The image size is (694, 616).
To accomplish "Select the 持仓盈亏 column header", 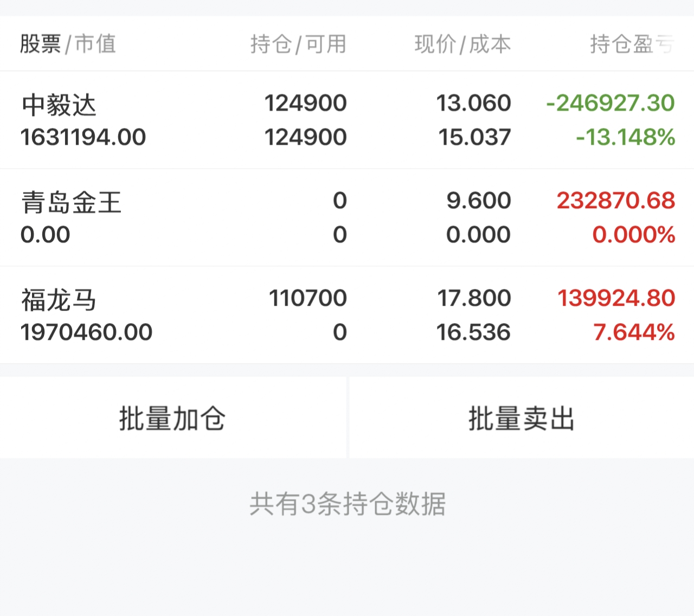I will [632, 44].
